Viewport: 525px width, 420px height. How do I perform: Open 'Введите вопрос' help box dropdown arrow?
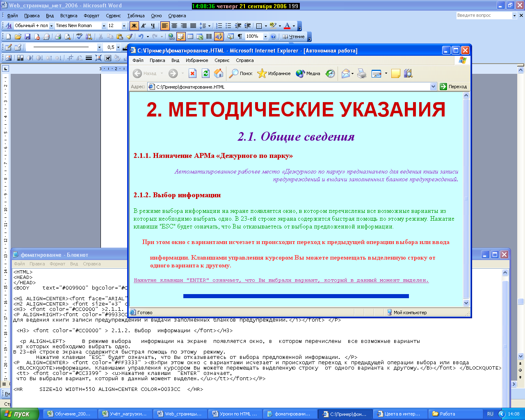click(x=514, y=15)
